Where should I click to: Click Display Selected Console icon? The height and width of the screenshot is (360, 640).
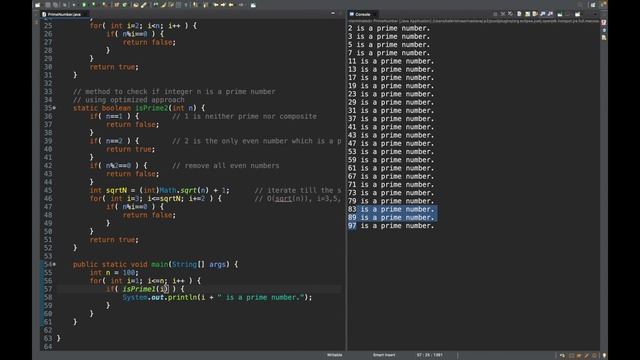568,14
